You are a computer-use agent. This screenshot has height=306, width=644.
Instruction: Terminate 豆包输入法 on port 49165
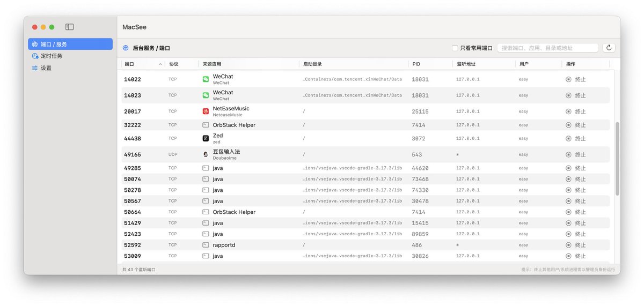click(575, 154)
